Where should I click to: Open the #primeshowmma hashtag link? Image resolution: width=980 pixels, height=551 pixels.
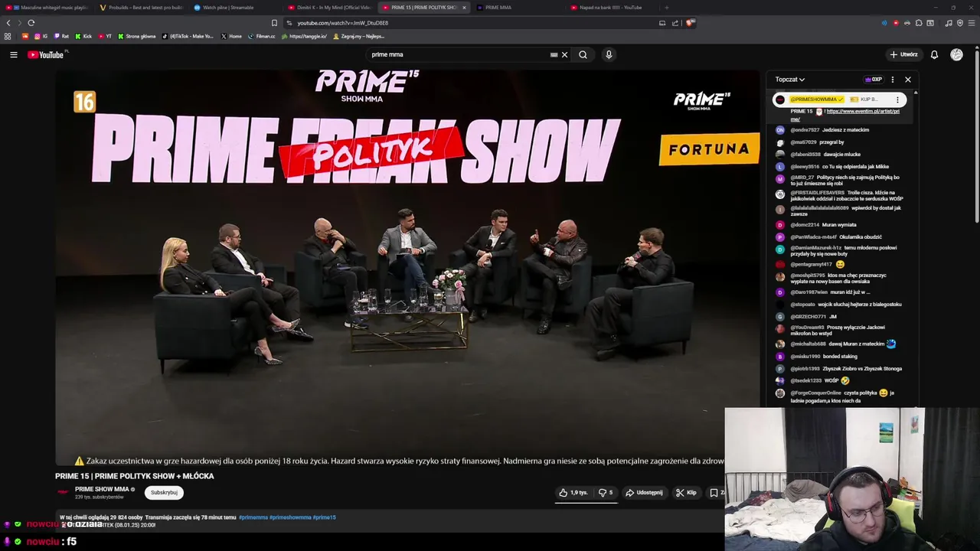[290, 517]
